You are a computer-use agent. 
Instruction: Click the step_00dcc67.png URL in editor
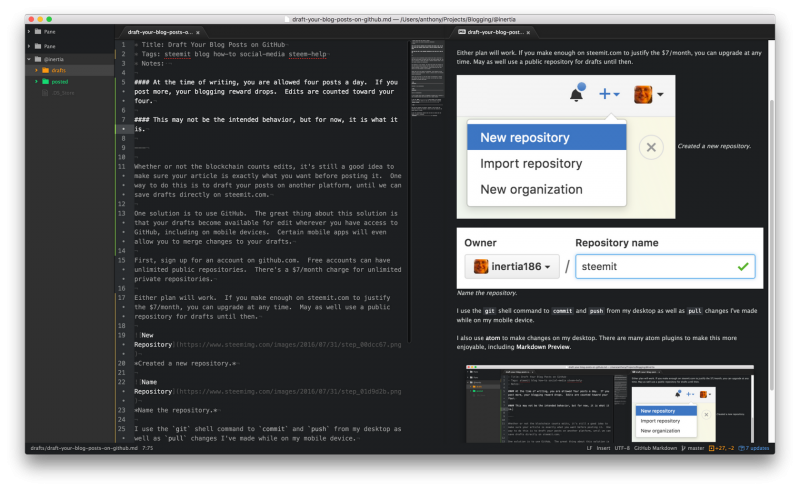click(x=290, y=345)
